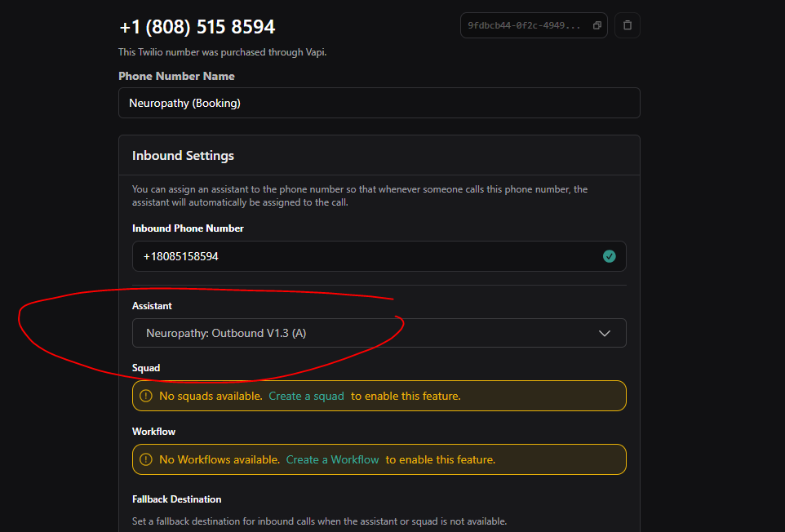
Task: Click the Workflow field label
Action: pyautogui.click(x=153, y=432)
